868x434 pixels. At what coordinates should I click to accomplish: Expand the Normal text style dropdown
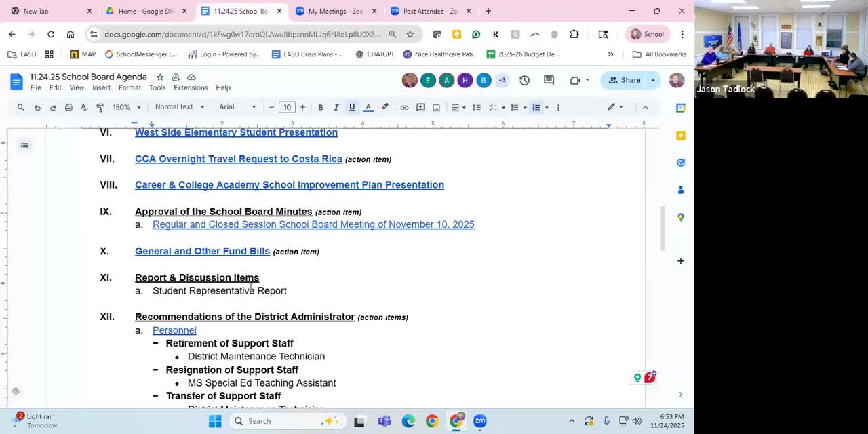[180, 107]
